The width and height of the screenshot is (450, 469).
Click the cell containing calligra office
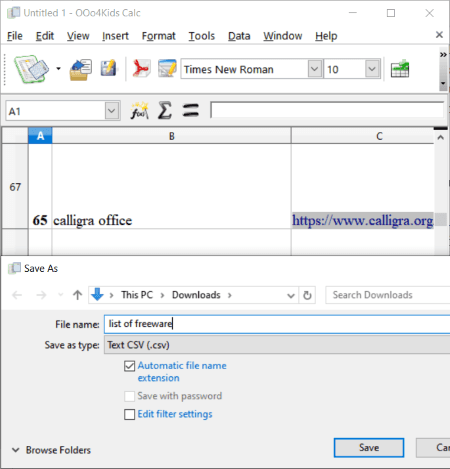click(171, 186)
